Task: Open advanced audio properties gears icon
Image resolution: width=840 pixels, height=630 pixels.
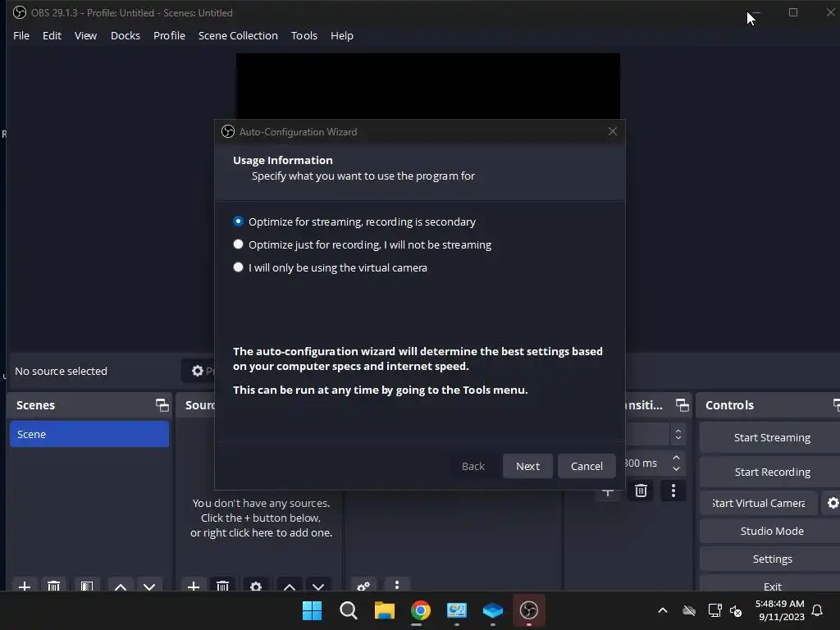Action: pos(363,586)
